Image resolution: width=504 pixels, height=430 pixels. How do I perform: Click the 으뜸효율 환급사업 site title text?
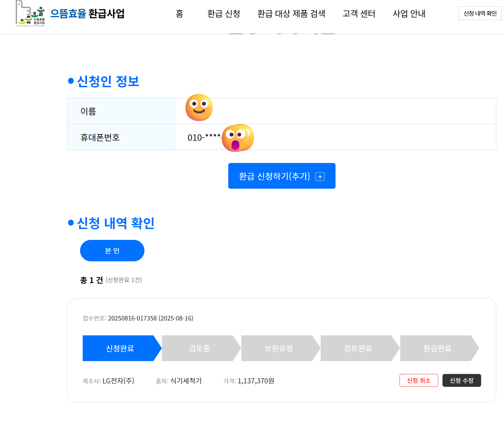point(87,13)
